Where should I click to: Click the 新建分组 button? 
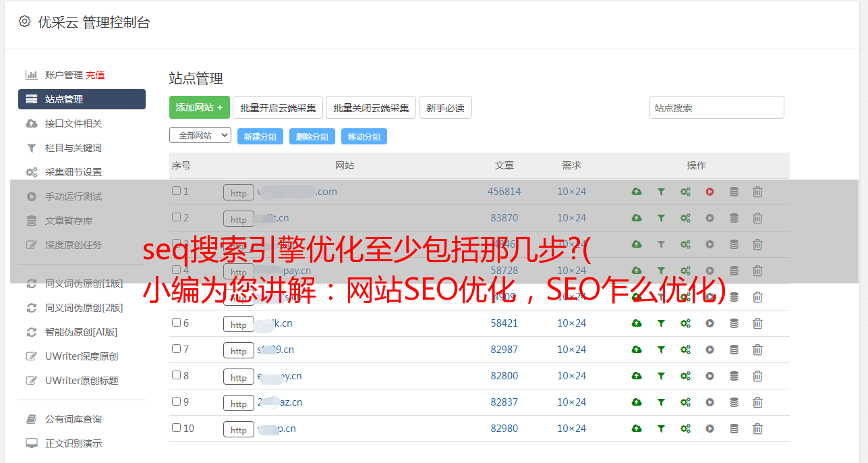point(260,136)
